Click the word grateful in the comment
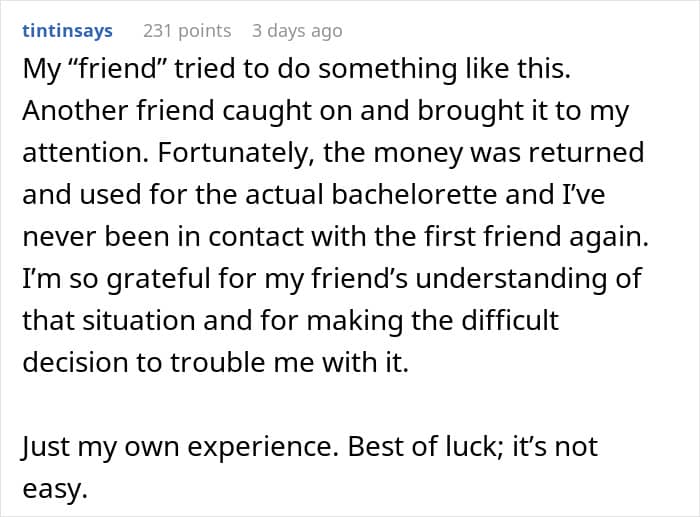700x517 pixels. click(x=159, y=279)
